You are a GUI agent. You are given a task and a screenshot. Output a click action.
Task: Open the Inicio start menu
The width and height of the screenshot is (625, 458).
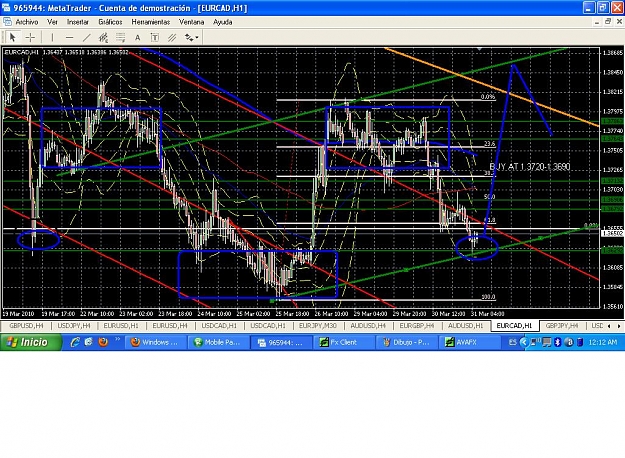tap(31, 342)
